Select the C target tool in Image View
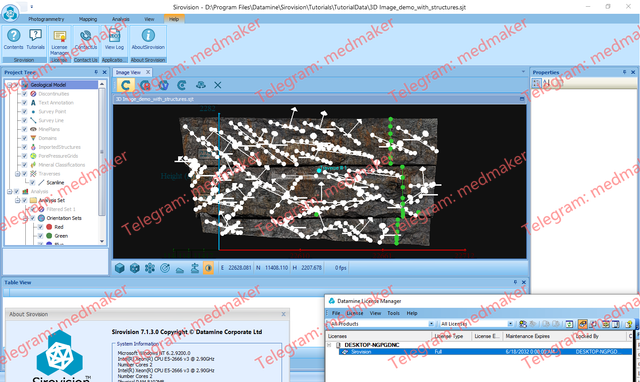 (x=182, y=85)
